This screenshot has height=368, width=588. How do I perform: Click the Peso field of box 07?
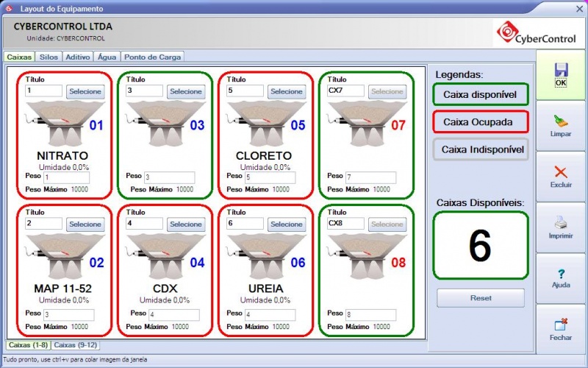pos(370,177)
